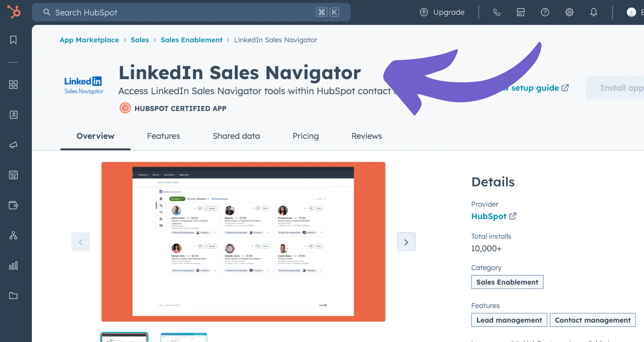Go to App Marketplace breadcrumb
The image size is (644, 342).
[89, 40]
